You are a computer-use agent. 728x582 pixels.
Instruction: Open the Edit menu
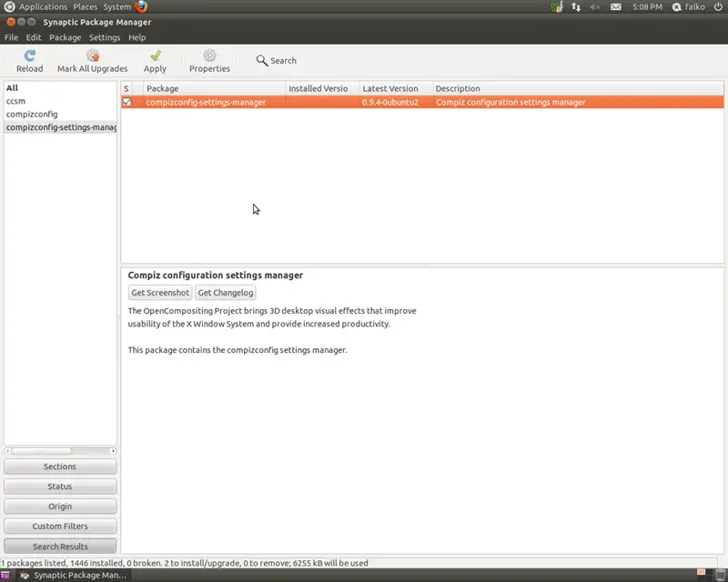pos(34,37)
